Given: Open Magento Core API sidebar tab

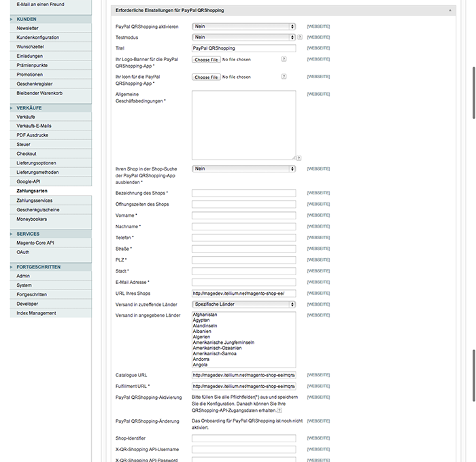Looking at the screenshot, I should click(x=51, y=243).
